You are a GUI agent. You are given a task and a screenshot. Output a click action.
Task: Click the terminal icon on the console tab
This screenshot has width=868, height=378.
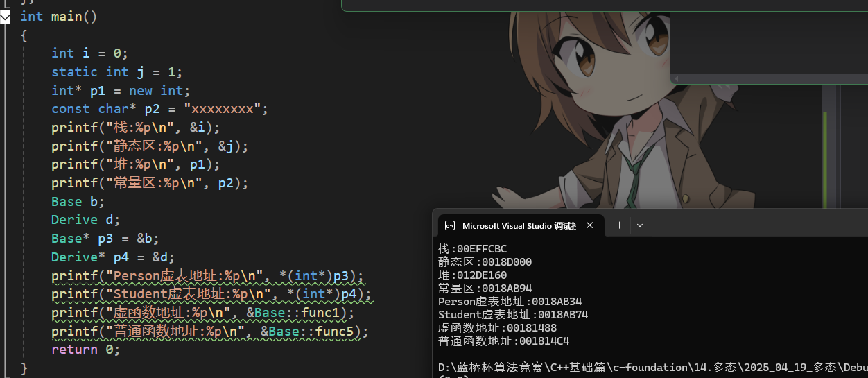(450, 225)
